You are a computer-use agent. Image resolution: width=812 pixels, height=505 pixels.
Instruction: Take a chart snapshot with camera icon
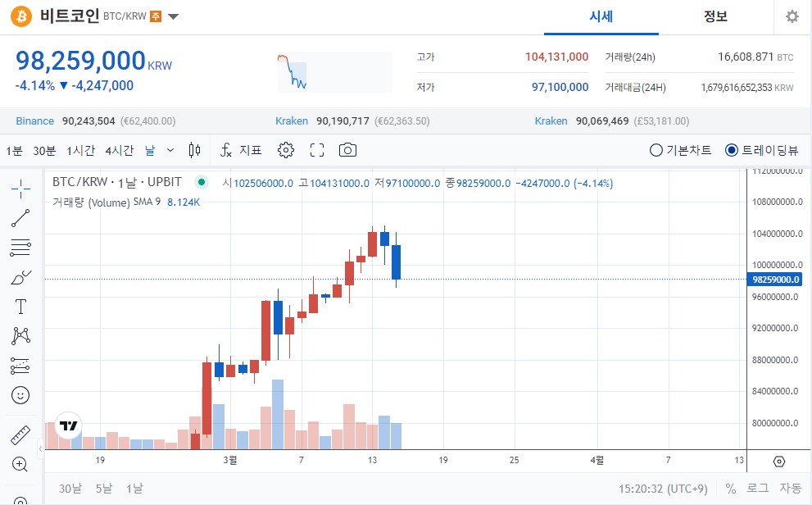click(347, 150)
